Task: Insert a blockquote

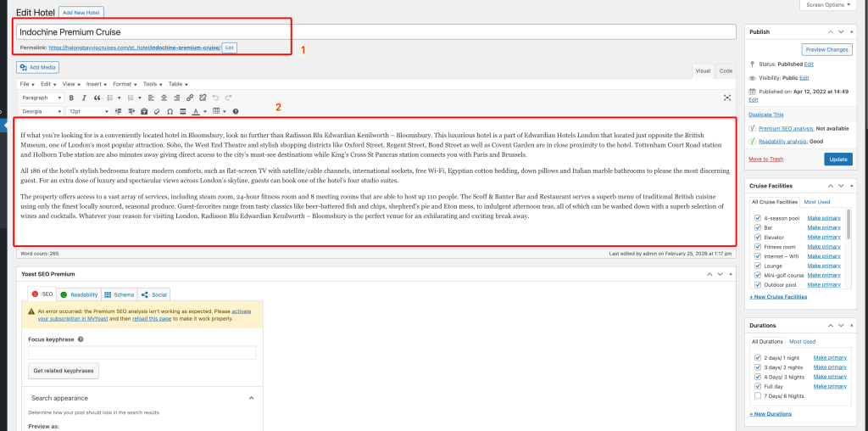Action: (95, 98)
